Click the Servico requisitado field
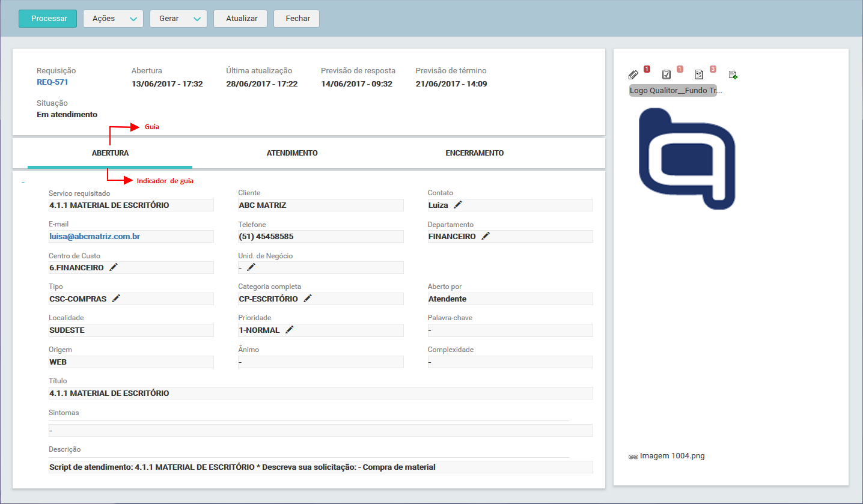 click(x=131, y=205)
